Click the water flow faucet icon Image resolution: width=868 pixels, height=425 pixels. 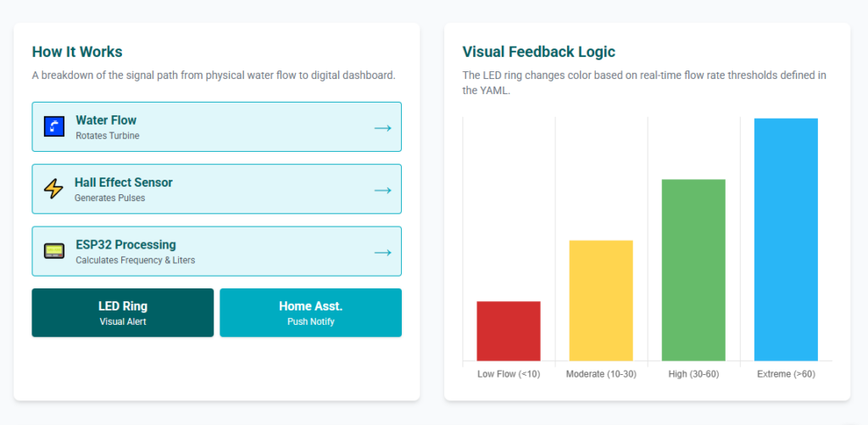click(54, 126)
